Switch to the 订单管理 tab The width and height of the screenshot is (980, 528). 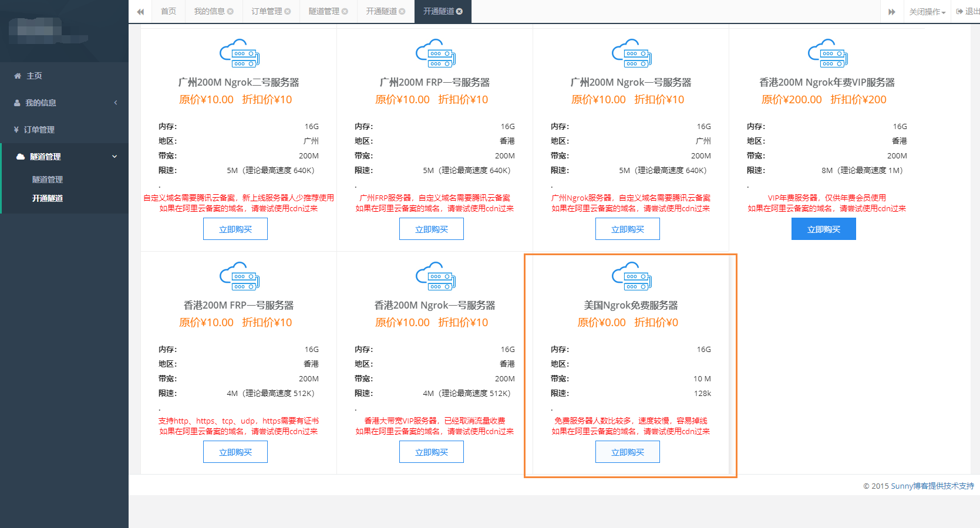pyautogui.click(x=271, y=11)
